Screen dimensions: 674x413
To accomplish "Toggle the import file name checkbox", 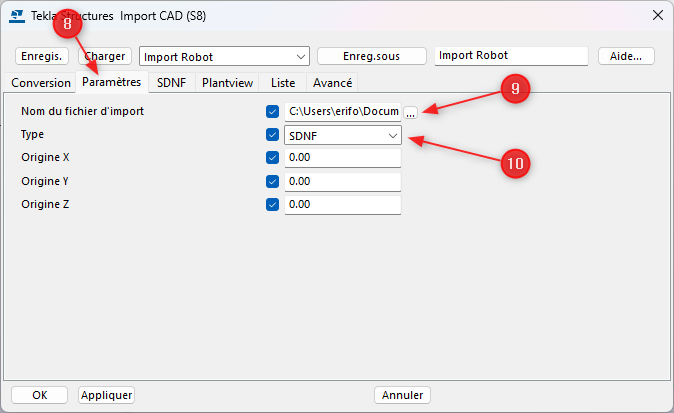I will 273,111.
